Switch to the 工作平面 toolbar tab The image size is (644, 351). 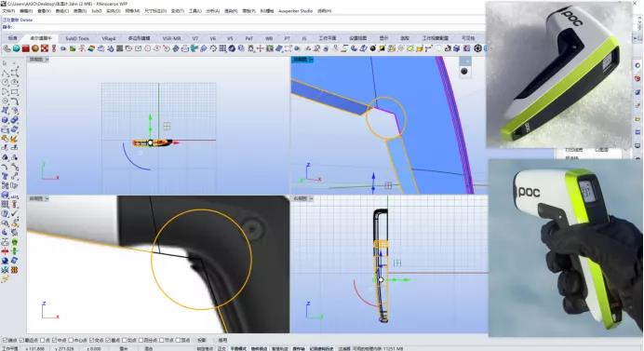click(x=328, y=38)
